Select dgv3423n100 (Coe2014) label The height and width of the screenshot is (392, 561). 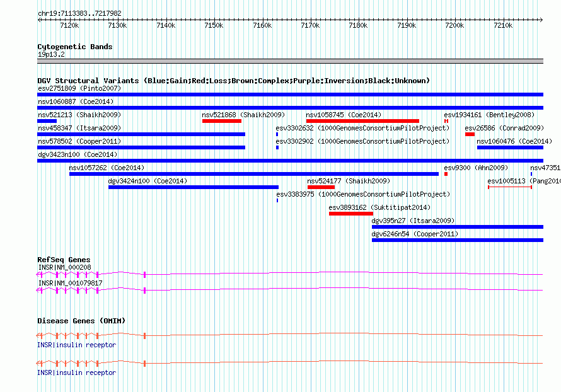(x=78, y=154)
